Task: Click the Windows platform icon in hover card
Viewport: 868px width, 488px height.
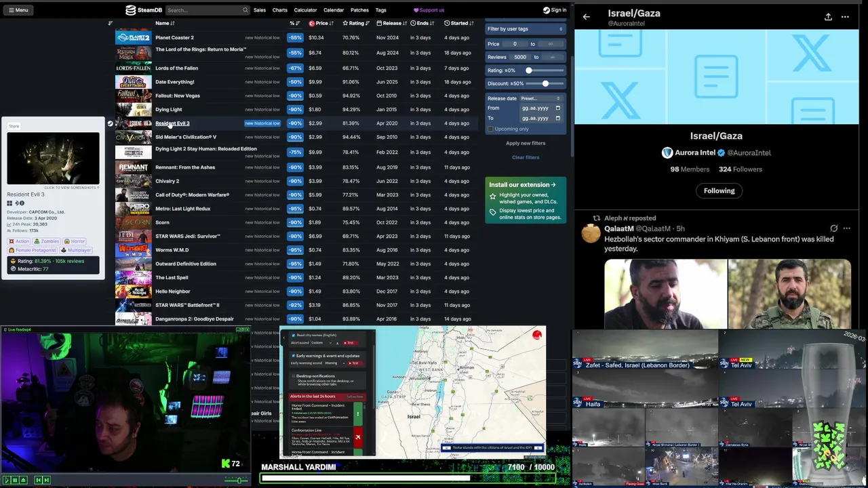Action: click(x=10, y=203)
